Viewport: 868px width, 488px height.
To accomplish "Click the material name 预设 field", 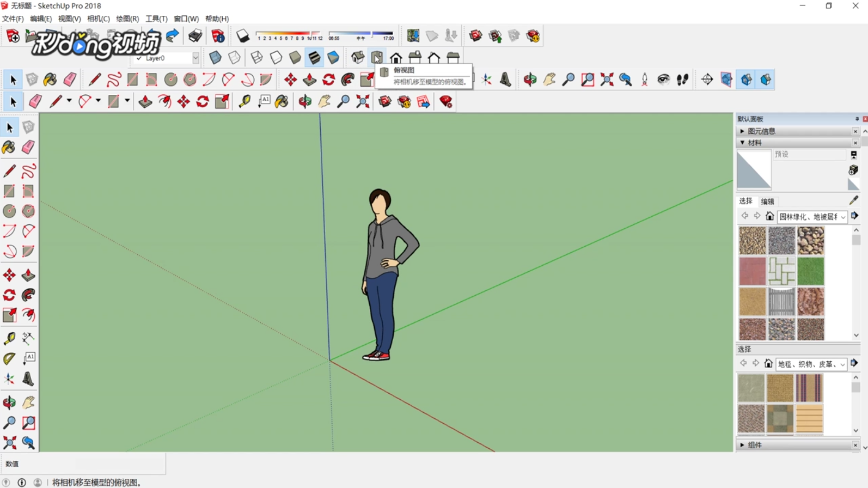I will tap(809, 155).
